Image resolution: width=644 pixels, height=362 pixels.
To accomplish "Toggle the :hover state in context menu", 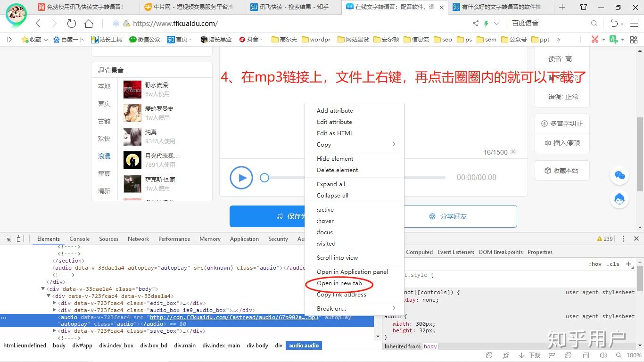I will [354, 221].
